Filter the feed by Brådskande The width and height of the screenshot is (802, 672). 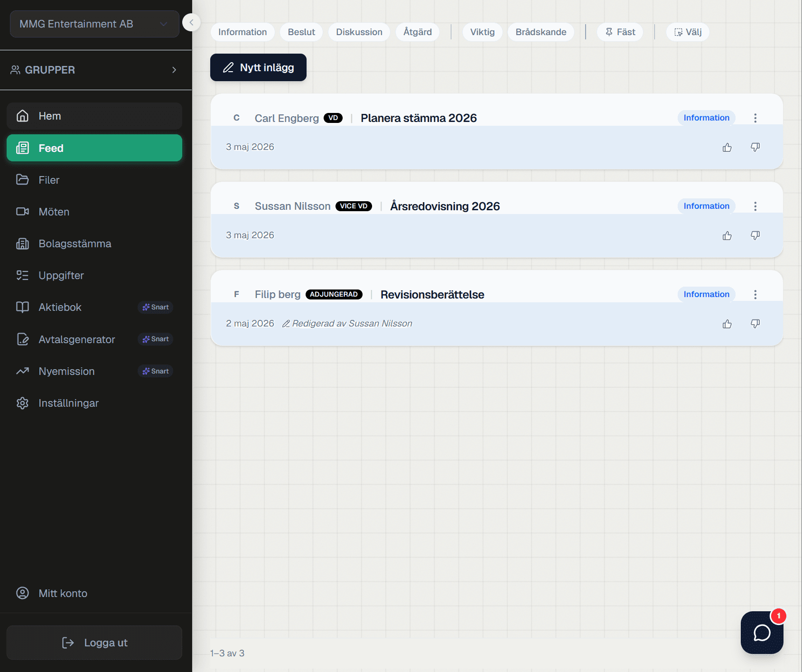pos(541,32)
